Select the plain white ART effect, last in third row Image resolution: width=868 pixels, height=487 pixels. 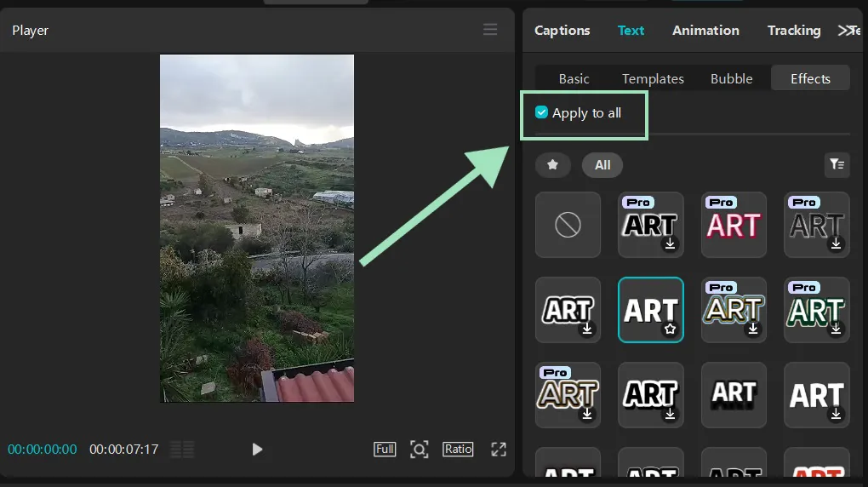[x=817, y=395]
